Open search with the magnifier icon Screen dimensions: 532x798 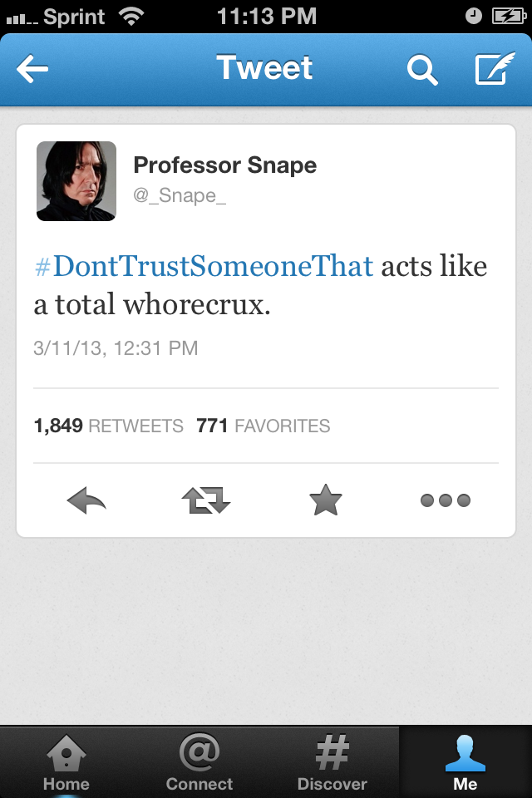[x=422, y=70]
